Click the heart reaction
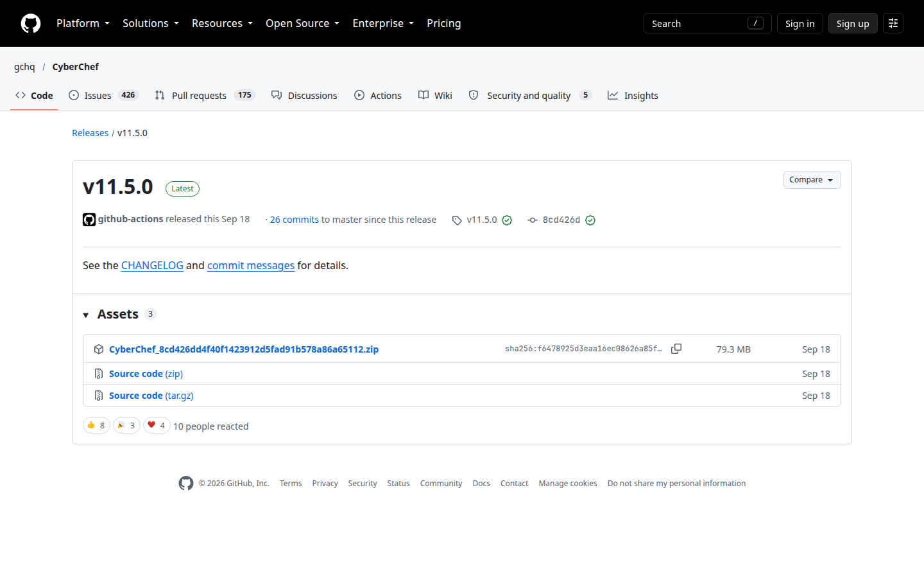 tap(157, 425)
